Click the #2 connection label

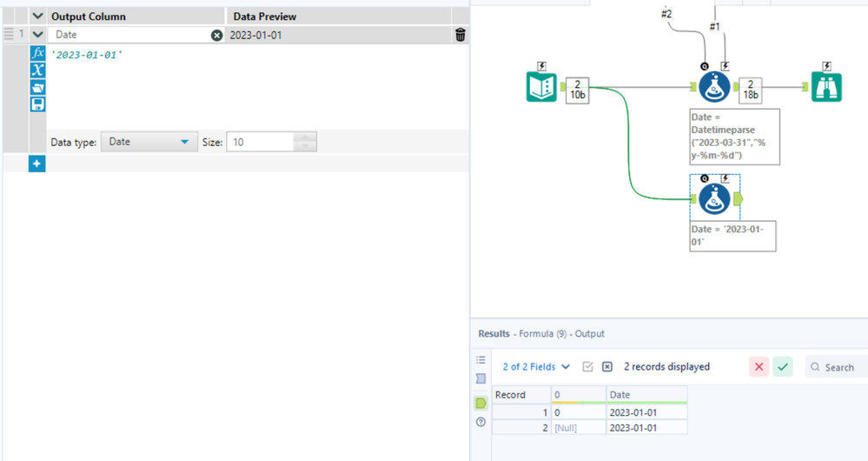[x=666, y=14]
